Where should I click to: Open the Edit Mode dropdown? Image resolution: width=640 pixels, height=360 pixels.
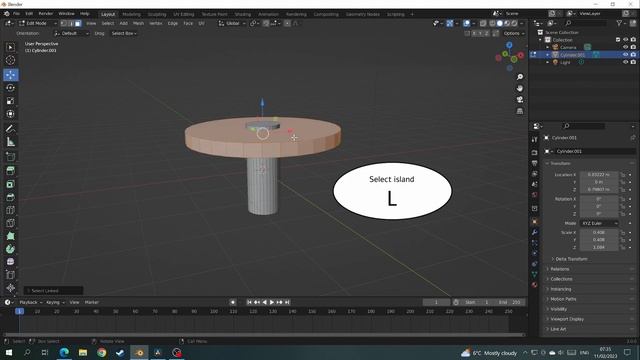38,23
